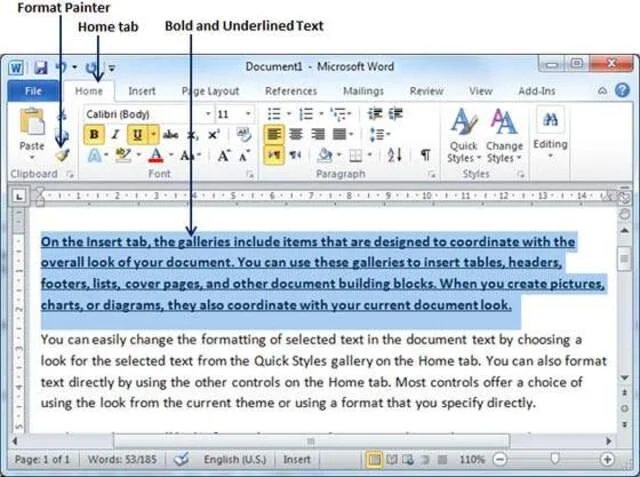Click the Grow Font icon
Screen dimensions: 640x477
223,155
